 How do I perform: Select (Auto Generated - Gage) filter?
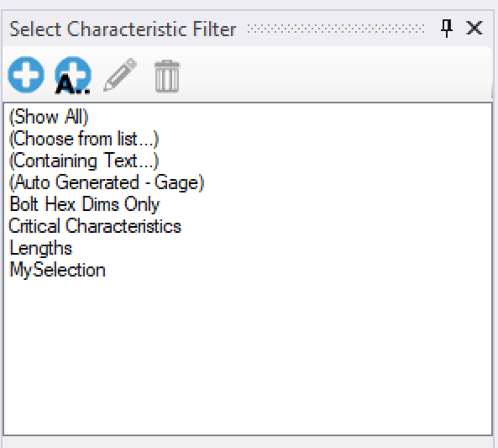click(x=107, y=182)
